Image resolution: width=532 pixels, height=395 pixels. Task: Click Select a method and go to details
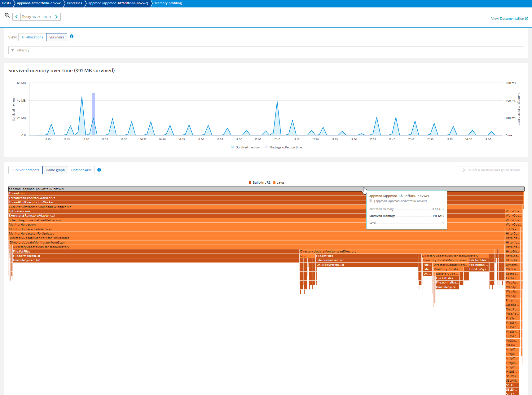[x=490, y=170]
